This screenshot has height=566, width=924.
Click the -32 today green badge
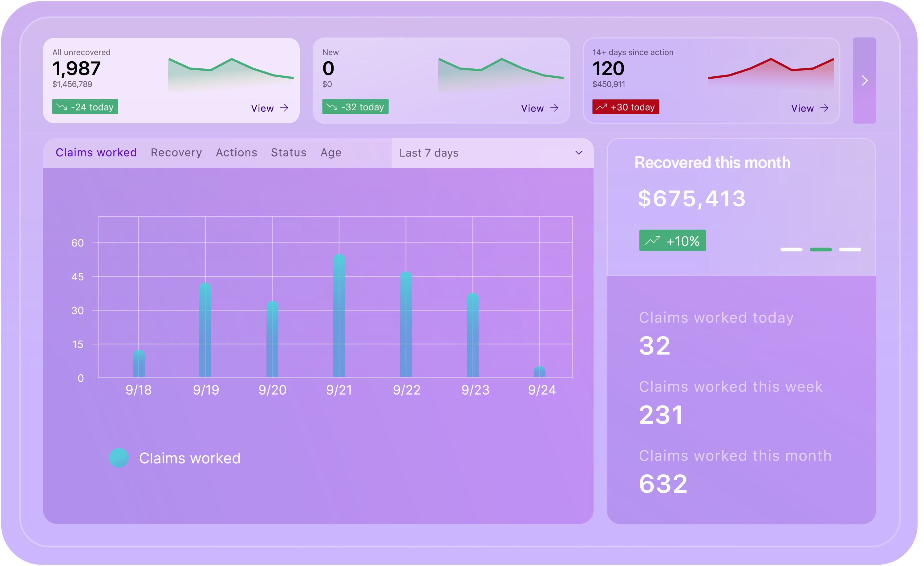[x=355, y=107]
